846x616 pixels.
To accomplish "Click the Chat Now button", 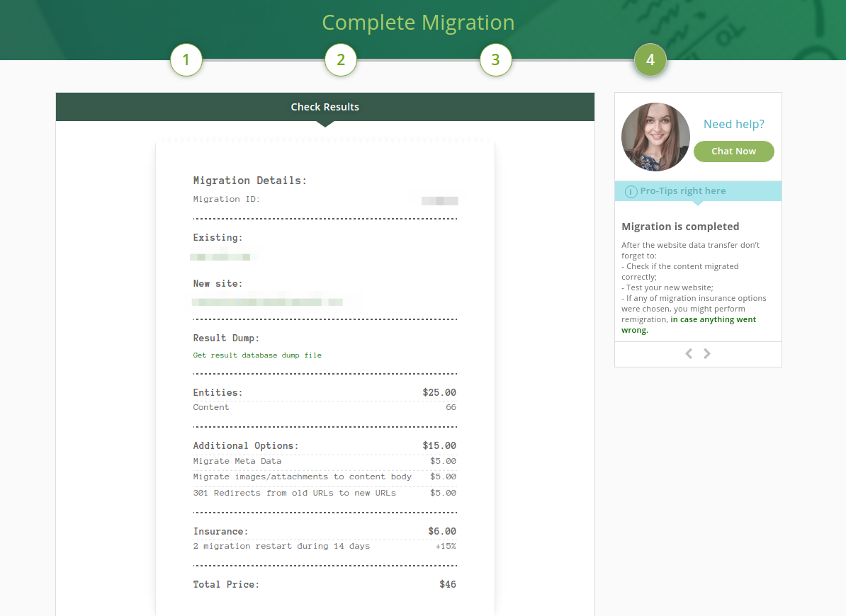I will pyautogui.click(x=734, y=152).
